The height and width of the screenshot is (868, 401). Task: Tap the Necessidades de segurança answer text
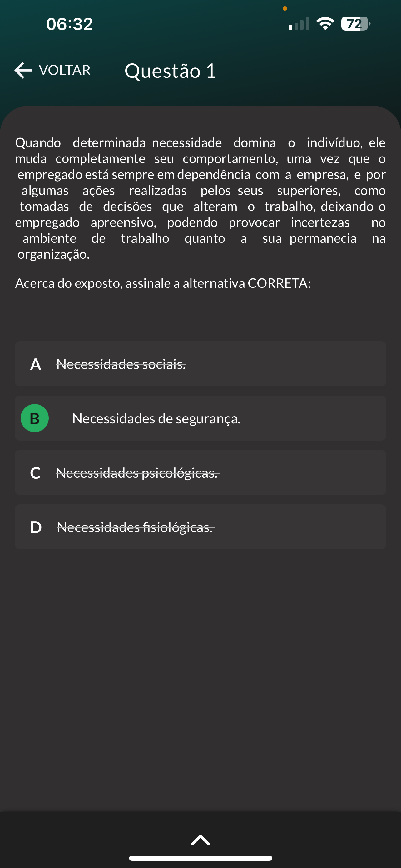(x=156, y=418)
